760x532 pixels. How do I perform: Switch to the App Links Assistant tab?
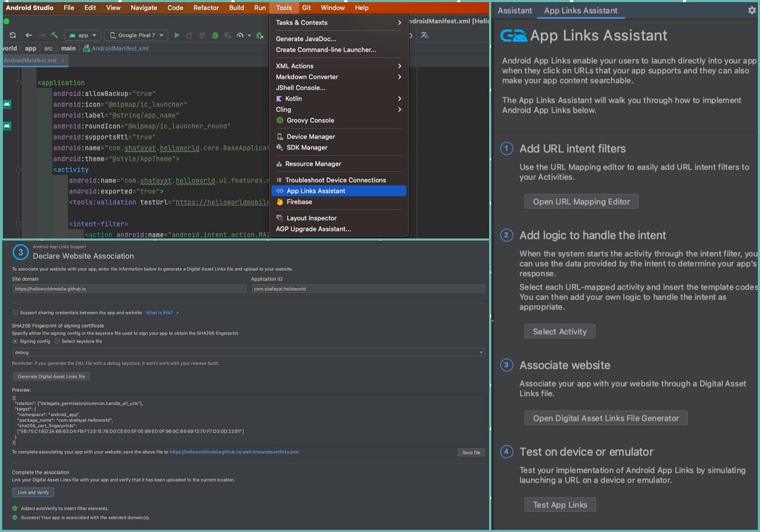581,10
